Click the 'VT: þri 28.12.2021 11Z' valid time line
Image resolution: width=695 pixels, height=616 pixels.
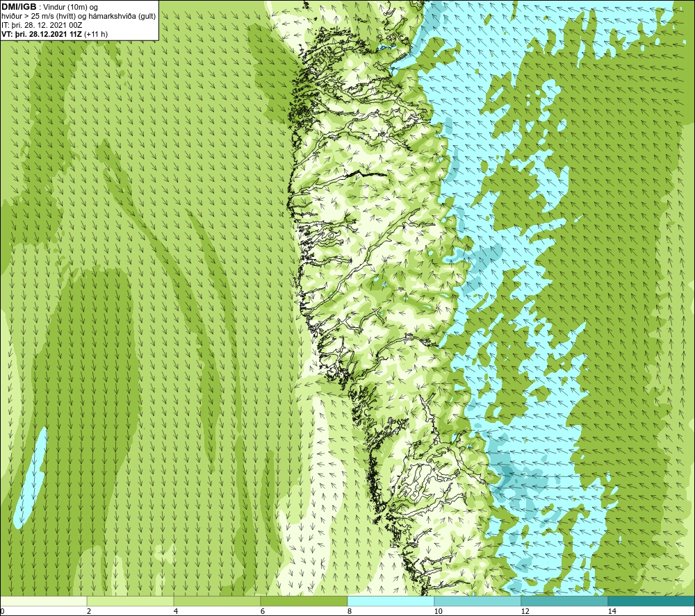(54, 34)
